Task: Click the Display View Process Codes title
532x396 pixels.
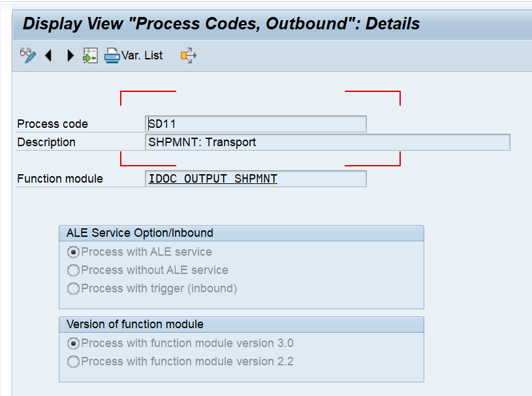Action: click(221, 23)
